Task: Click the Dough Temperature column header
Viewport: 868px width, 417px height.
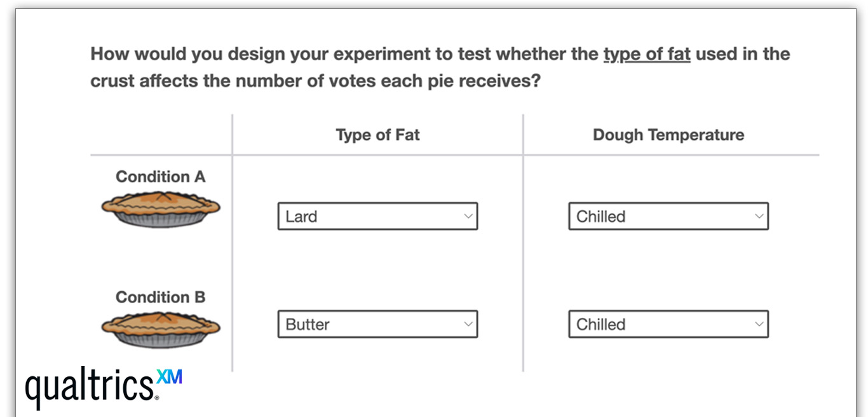Action: (x=668, y=135)
